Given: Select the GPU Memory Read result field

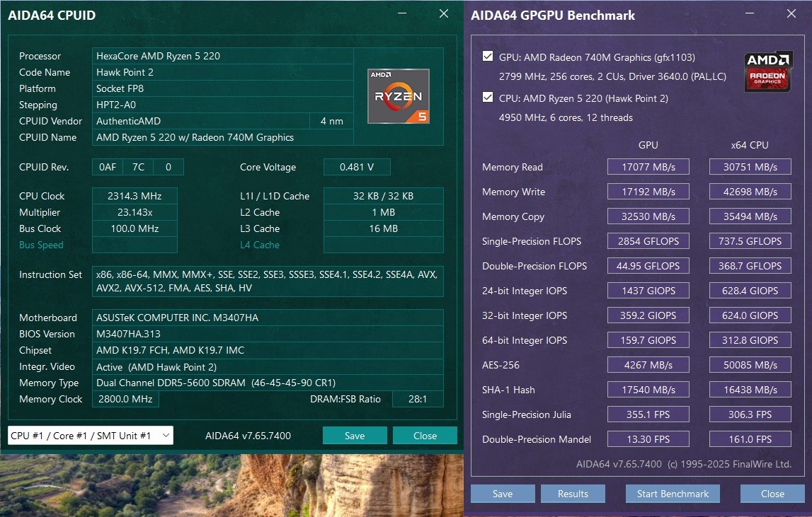Looking at the screenshot, I should [x=648, y=167].
